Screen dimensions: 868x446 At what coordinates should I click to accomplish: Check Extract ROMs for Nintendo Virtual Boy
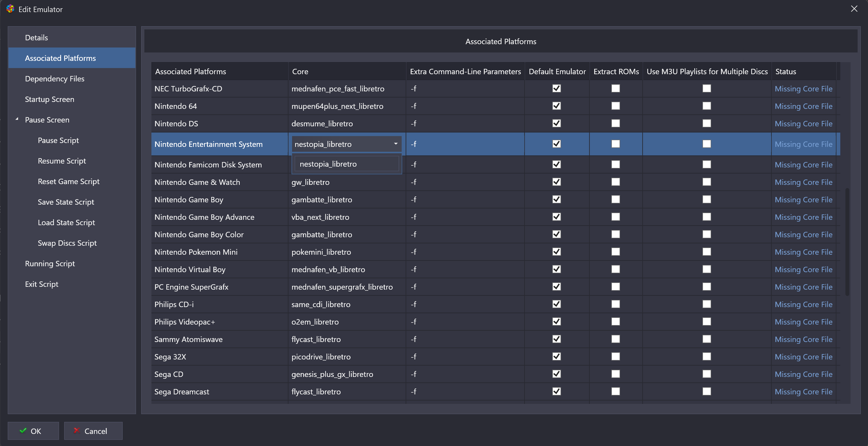616,269
